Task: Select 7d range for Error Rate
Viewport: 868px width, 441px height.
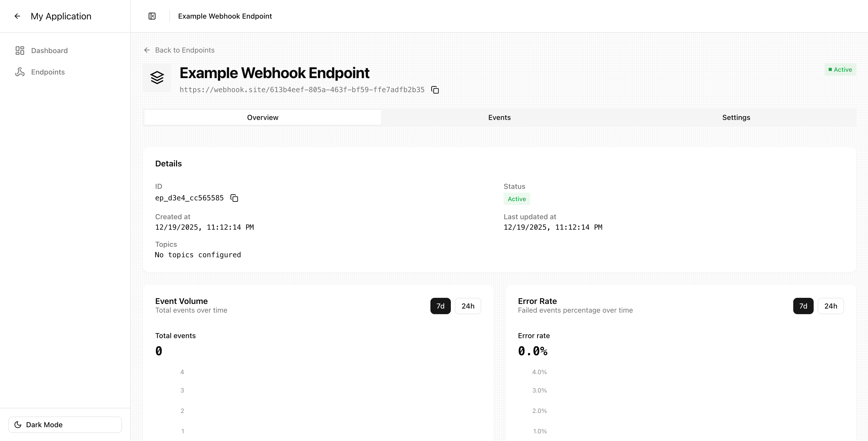Action: pyautogui.click(x=803, y=306)
